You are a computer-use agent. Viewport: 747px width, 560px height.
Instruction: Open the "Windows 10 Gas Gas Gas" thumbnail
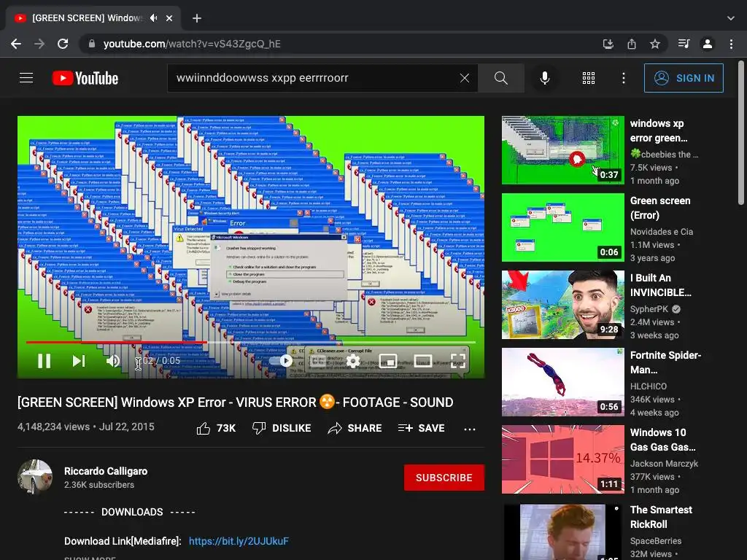point(563,459)
